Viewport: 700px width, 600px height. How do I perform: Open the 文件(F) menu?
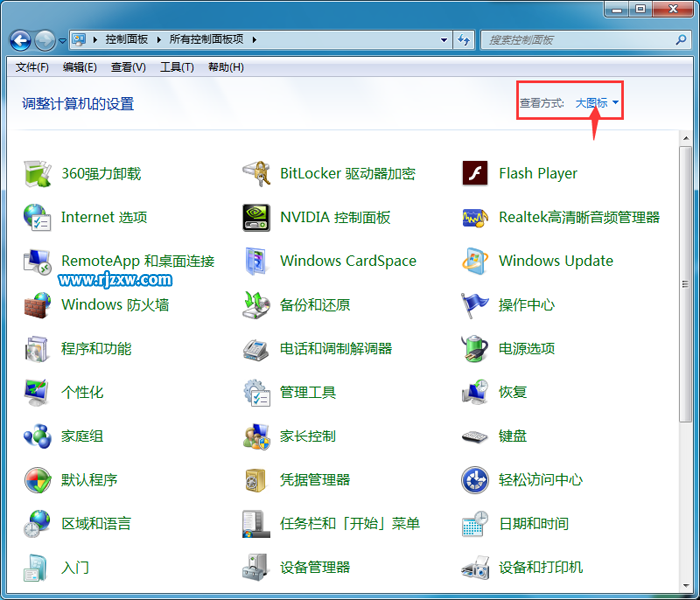32,67
